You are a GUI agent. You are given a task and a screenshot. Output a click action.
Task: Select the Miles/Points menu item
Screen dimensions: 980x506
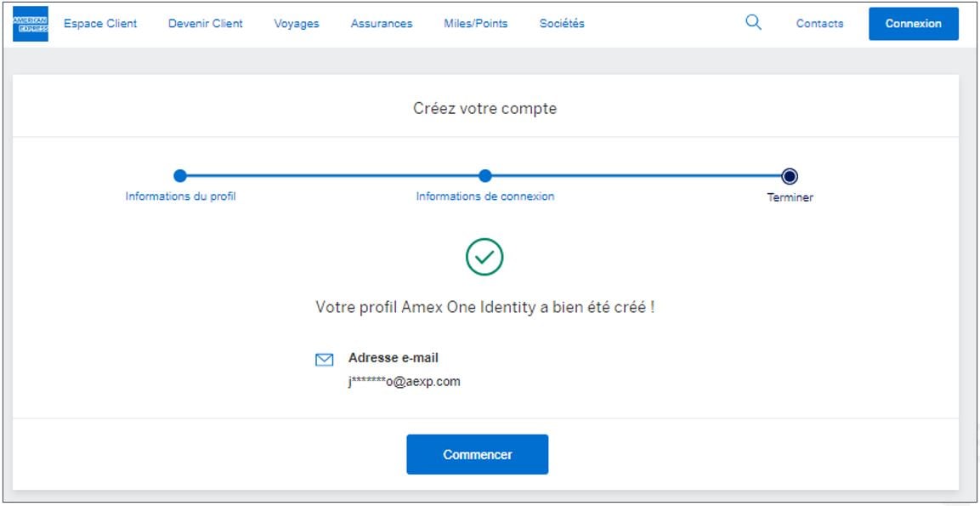pos(476,24)
